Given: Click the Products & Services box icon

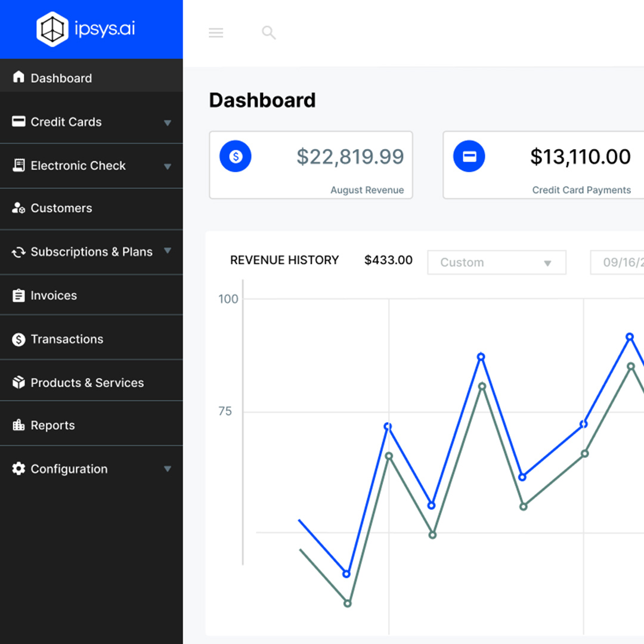Looking at the screenshot, I should point(18,382).
